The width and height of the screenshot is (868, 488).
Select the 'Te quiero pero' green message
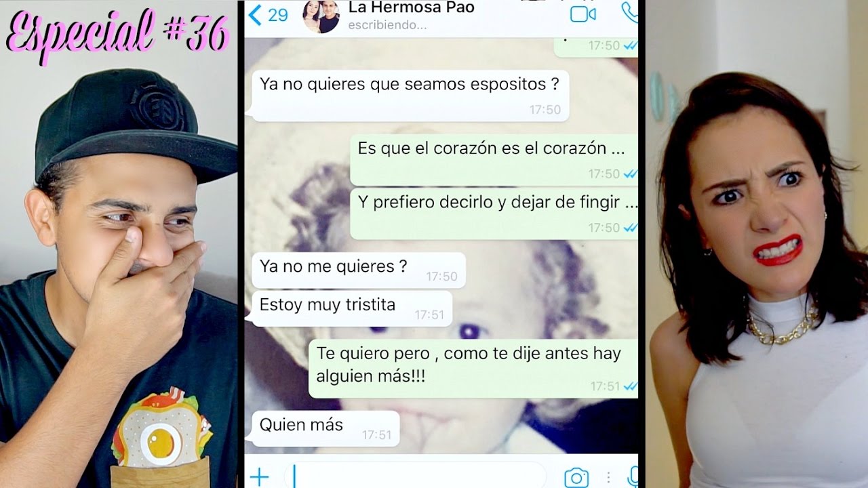474,369
